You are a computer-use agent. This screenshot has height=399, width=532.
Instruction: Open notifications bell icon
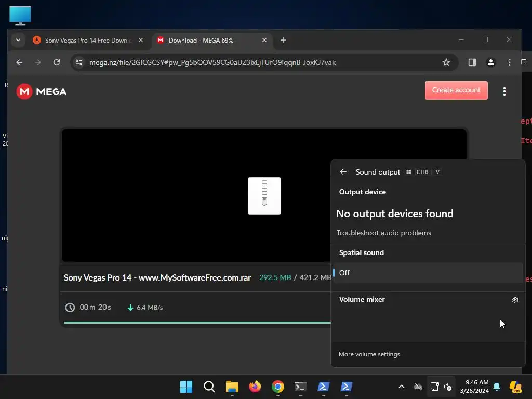tap(497, 387)
